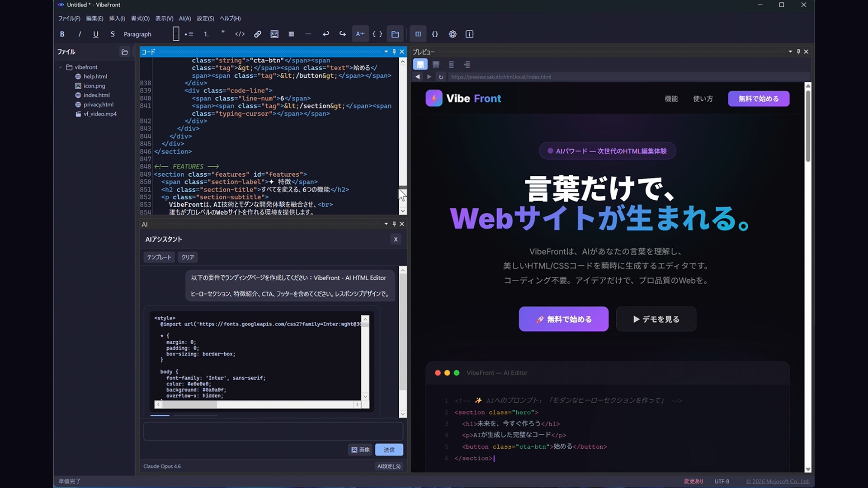The image size is (868, 488).
Task: Reload the preview page
Action: (441, 77)
